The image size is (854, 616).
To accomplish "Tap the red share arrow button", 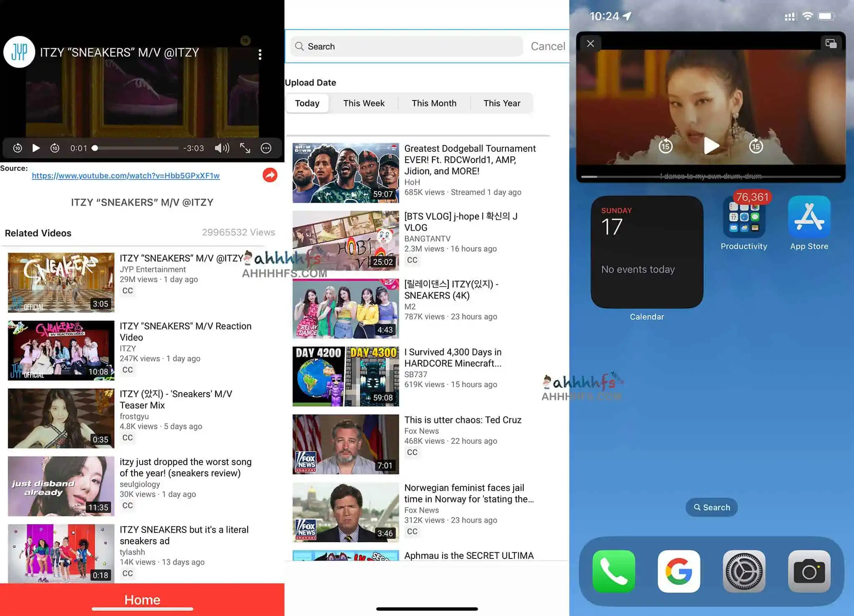I will click(x=270, y=175).
